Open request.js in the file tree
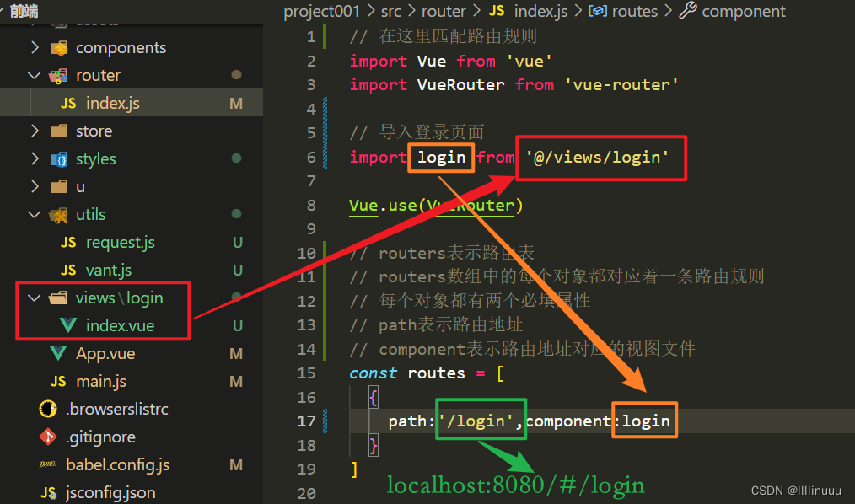 coord(121,243)
